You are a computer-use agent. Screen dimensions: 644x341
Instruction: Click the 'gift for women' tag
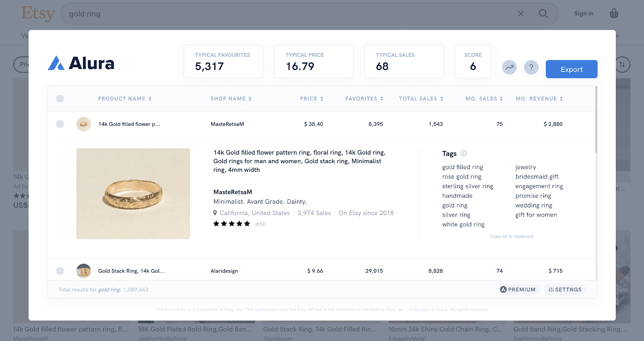click(x=536, y=215)
